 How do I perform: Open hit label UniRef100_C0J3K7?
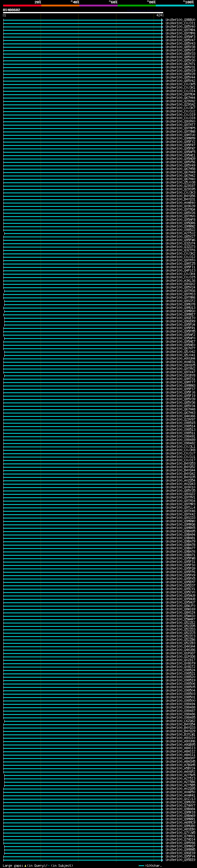[180, 108]
